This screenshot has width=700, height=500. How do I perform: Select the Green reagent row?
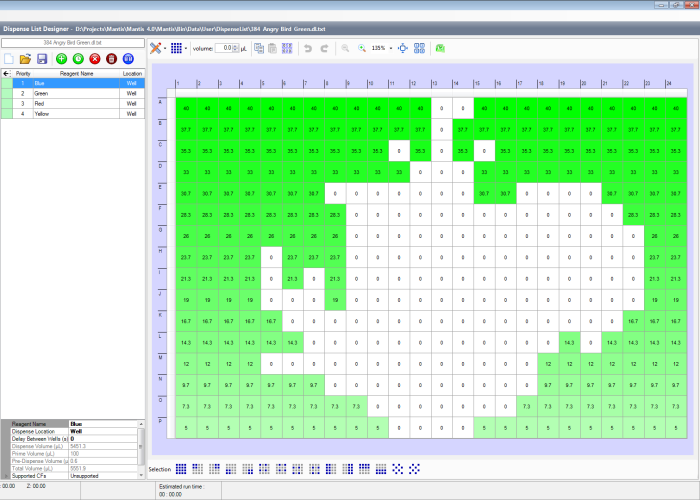point(60,93)
